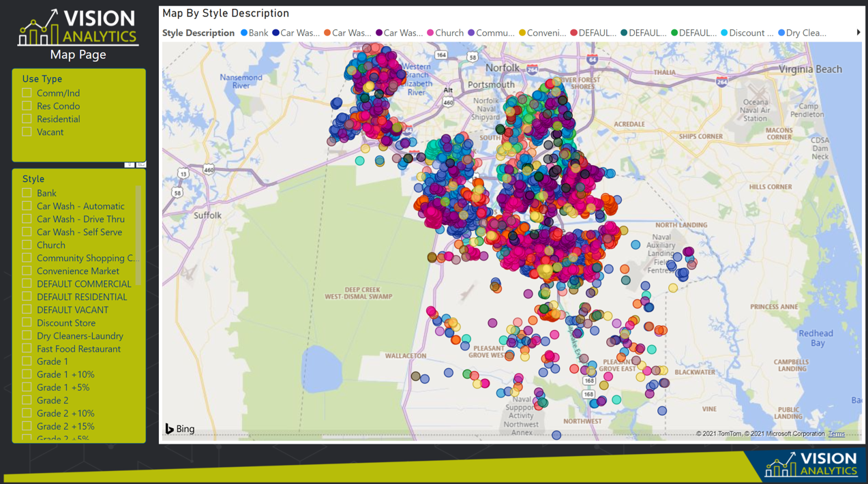
Task: Check the Comm/Ind use type
Action: (x=27, y=93)
